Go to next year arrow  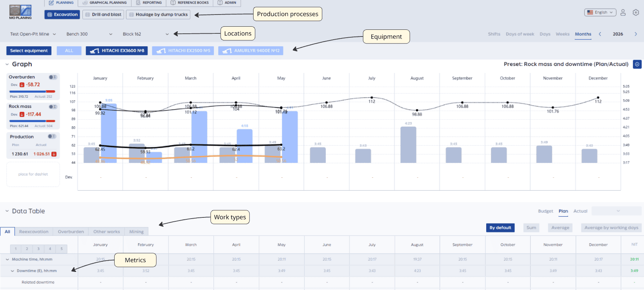[x=636, y=34]
